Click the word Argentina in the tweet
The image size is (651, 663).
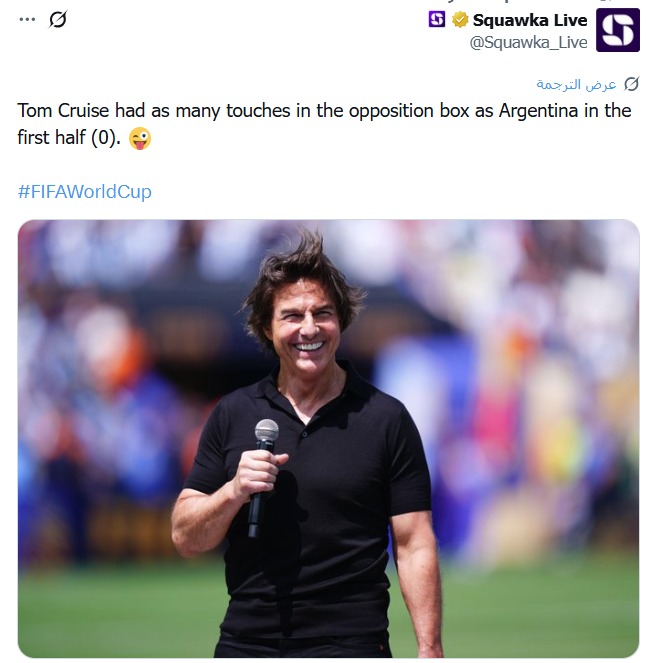tap(539, 111)
